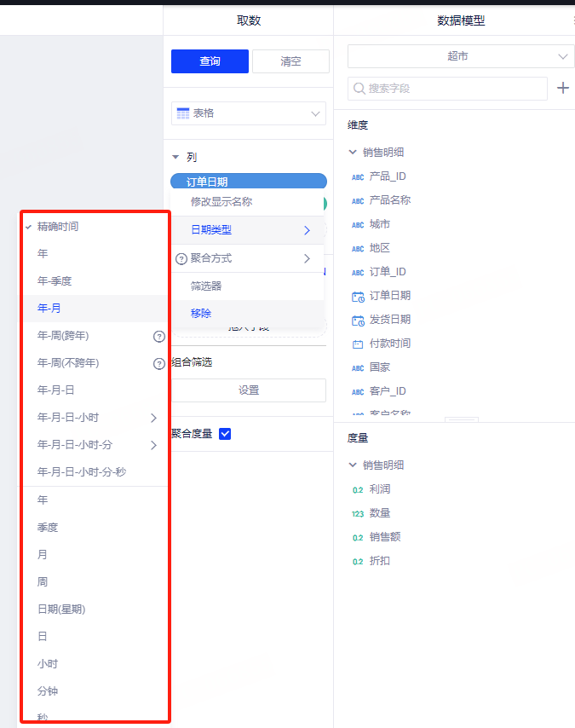575x728 pixels.
Task: Expand the 年-月-日-小时 submenu arrow
Action: (x=153, y=418)
